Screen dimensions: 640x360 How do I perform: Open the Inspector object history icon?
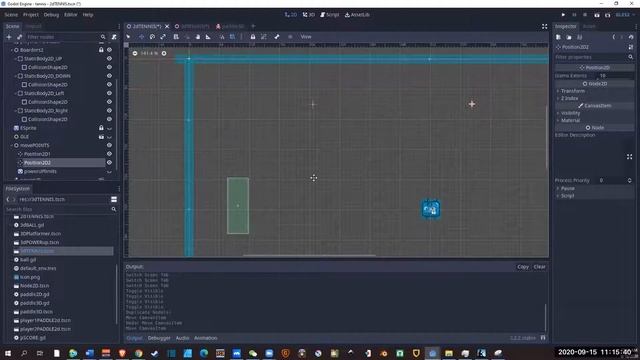631,37
